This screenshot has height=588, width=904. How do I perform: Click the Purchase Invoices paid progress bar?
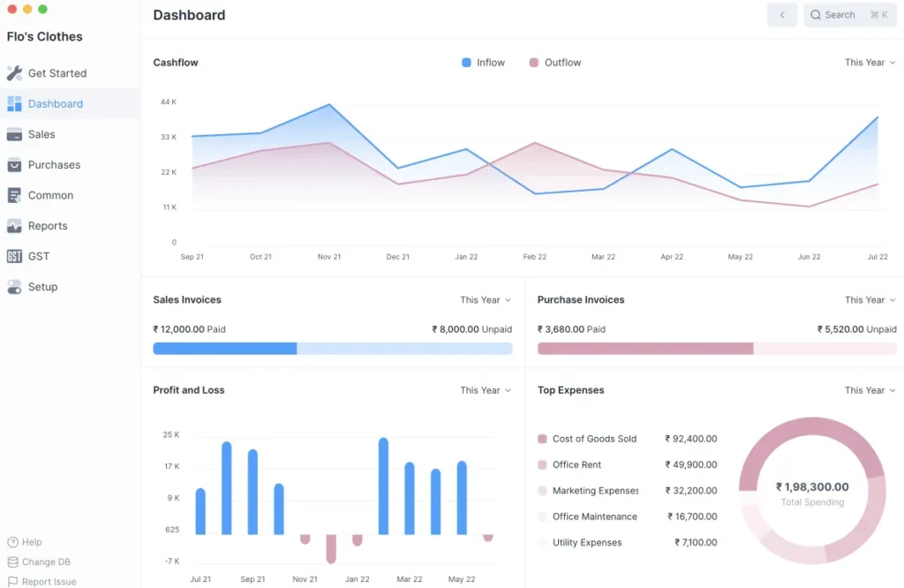tap(645, 348)
